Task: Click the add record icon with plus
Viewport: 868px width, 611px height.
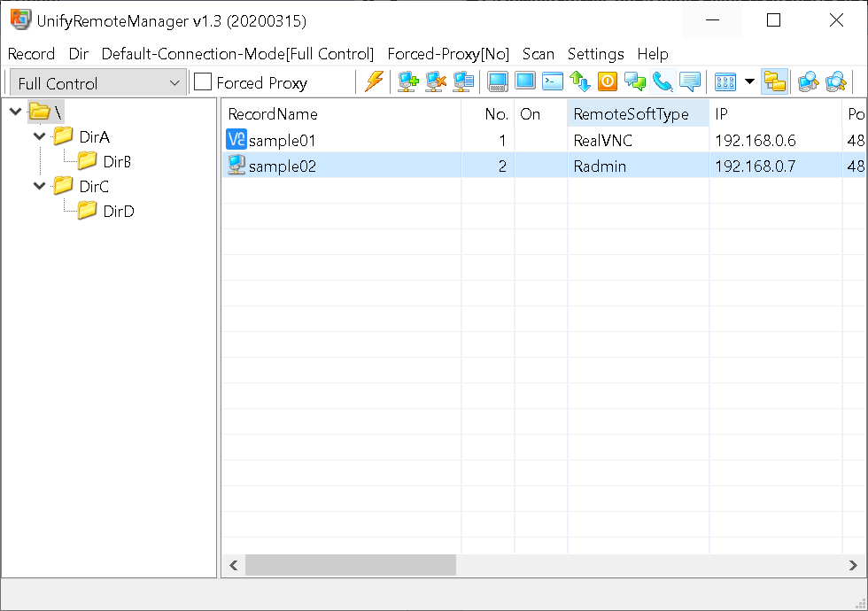Action: (x=408, y=81)
